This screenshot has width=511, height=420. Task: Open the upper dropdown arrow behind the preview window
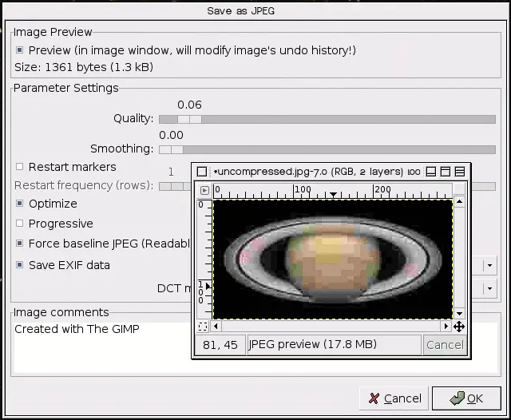point(489,265)
